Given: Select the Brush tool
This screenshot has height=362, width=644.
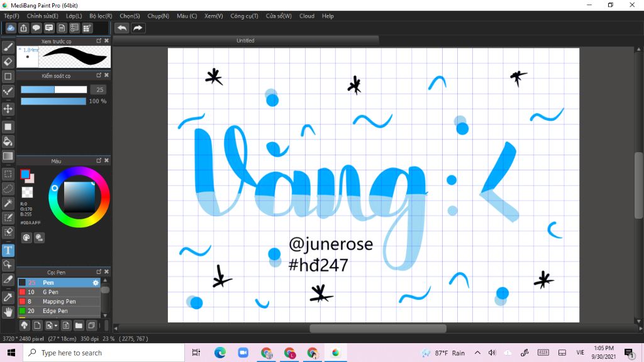Looking at the screenshot, I should point(8,47).
